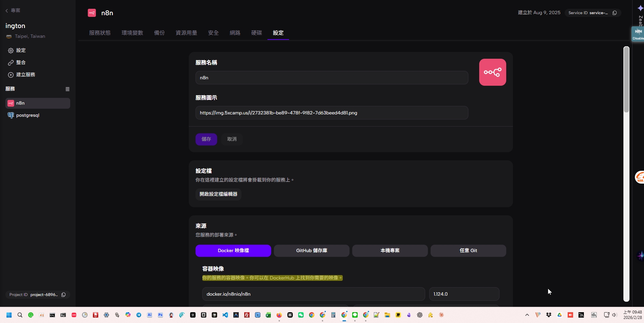
Task: Open the Windows Start menu
Action: 9,315
